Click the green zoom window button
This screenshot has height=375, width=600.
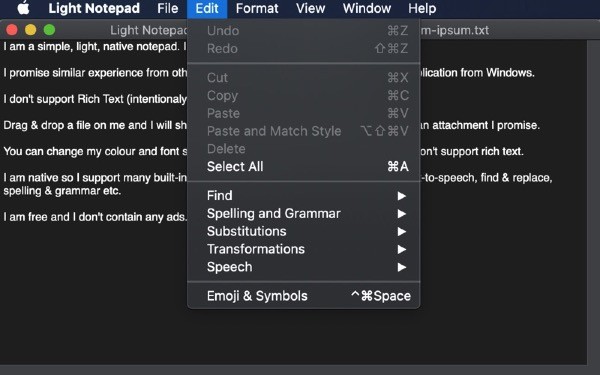coord(49,30)
